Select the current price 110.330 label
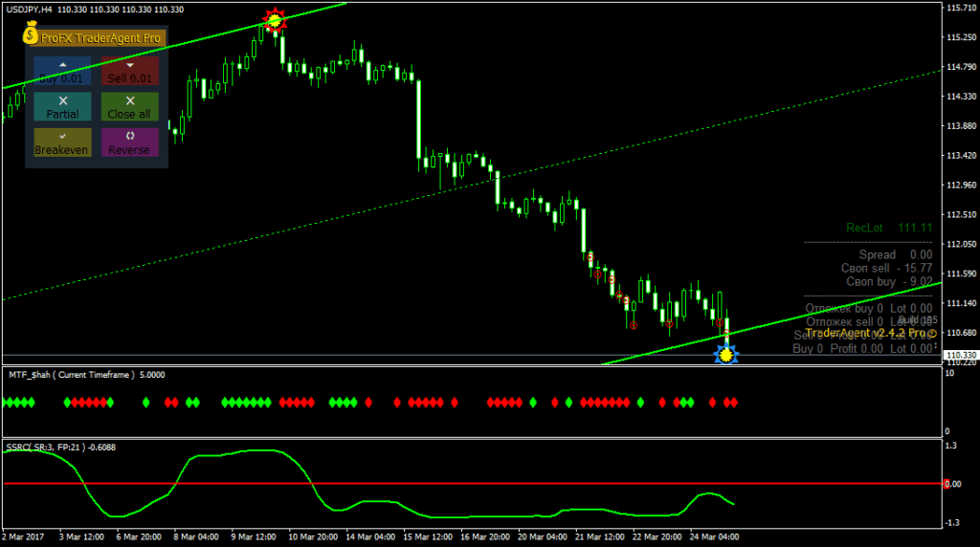Viewport: 980px width, 547px height. [x=961, y=355]
